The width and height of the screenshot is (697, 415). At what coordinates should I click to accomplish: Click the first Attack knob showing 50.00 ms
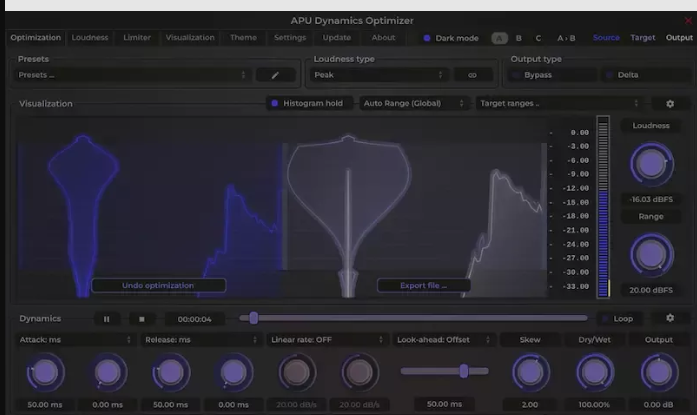tap(45, 372)
